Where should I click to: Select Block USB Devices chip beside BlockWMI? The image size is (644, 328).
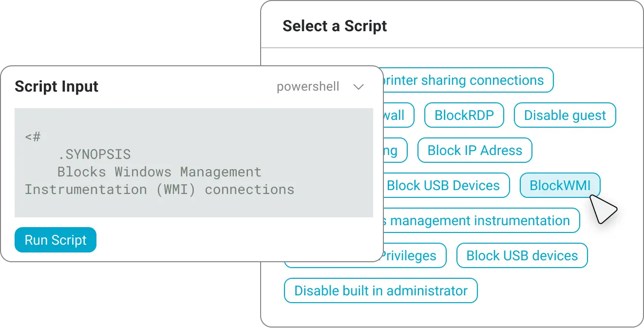point(444,186)
